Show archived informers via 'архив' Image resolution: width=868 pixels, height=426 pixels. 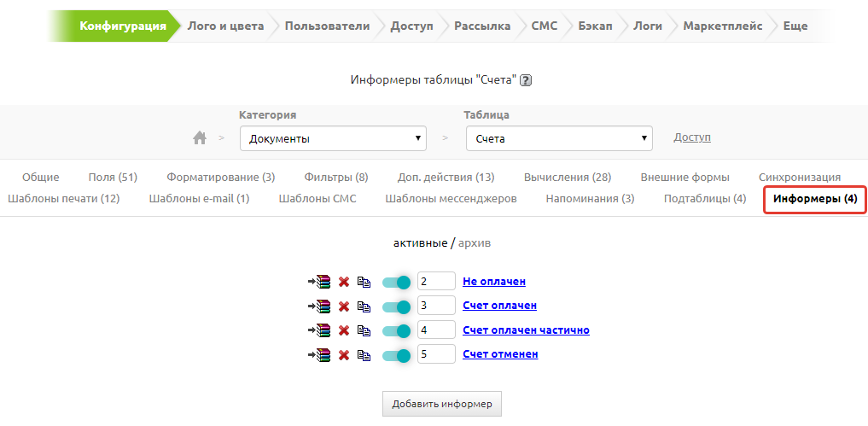[475, 243]
